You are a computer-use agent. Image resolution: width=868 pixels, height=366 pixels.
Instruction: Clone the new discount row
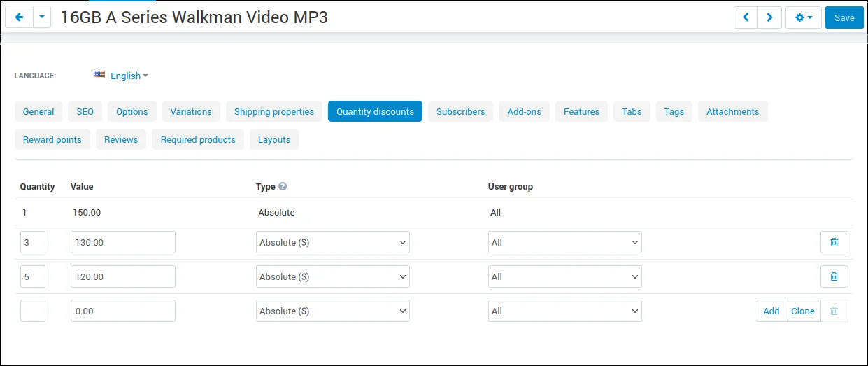pos(803,311)
